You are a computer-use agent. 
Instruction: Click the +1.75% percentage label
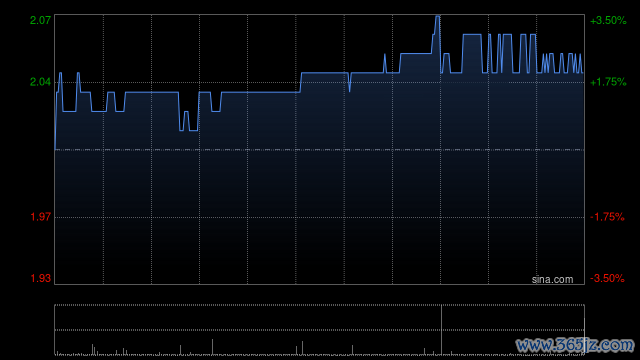[608, 82]
